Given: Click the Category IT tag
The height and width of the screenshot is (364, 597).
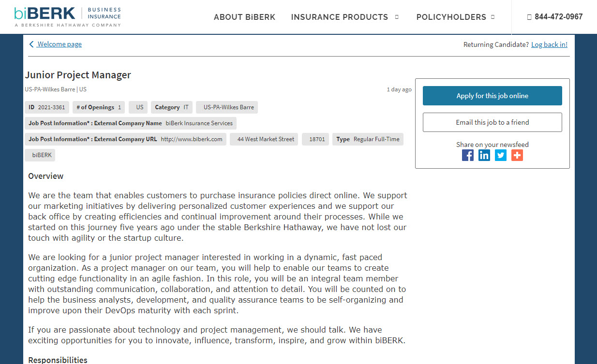Looking at the screenshot, I should point(172,107).
